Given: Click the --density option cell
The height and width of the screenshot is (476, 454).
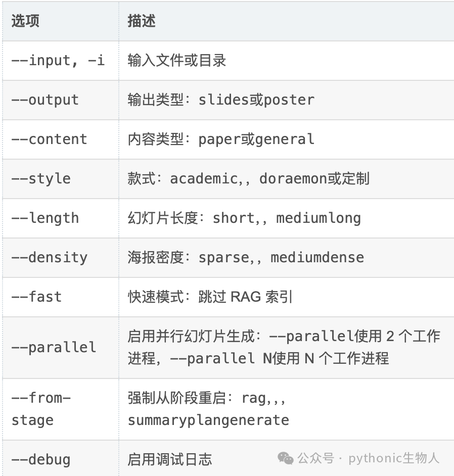Looking at the screenshot, I should pos(61,257).
